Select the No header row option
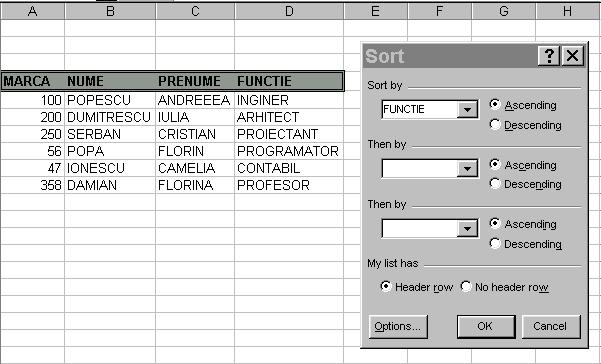 click(504, 287)
